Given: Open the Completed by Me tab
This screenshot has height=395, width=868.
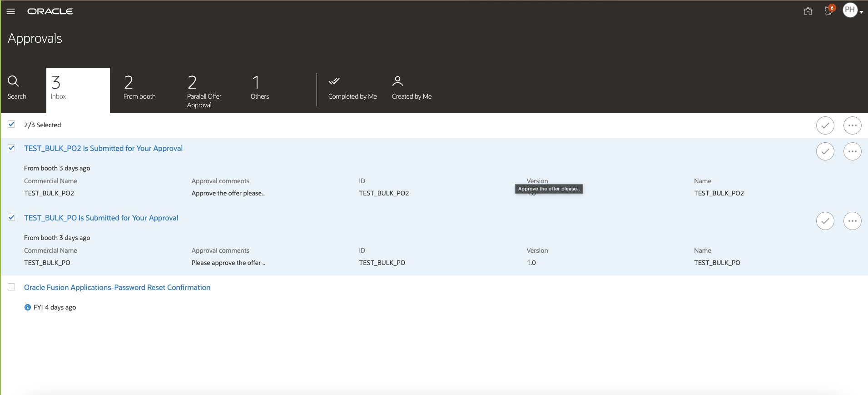Looking at the screenshot, I should pyautogui.click(x=352, y=88).
